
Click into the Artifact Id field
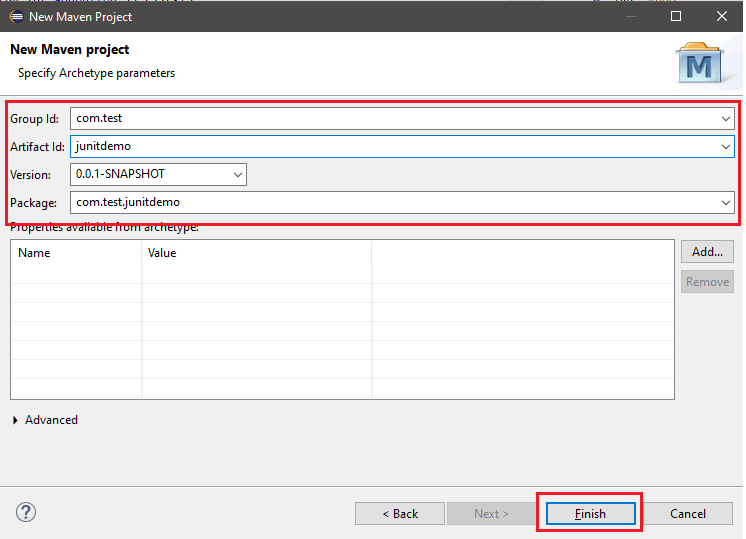click(x=390, y=146)
